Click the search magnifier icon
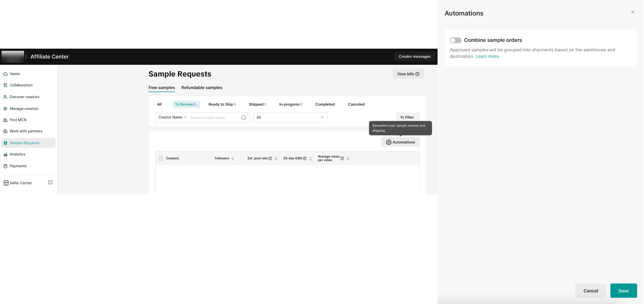The image size is (644, 304). point(244,118)
